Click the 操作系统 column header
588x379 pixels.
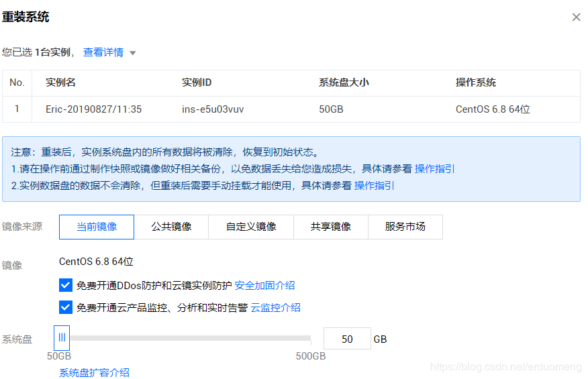(476, 83)
